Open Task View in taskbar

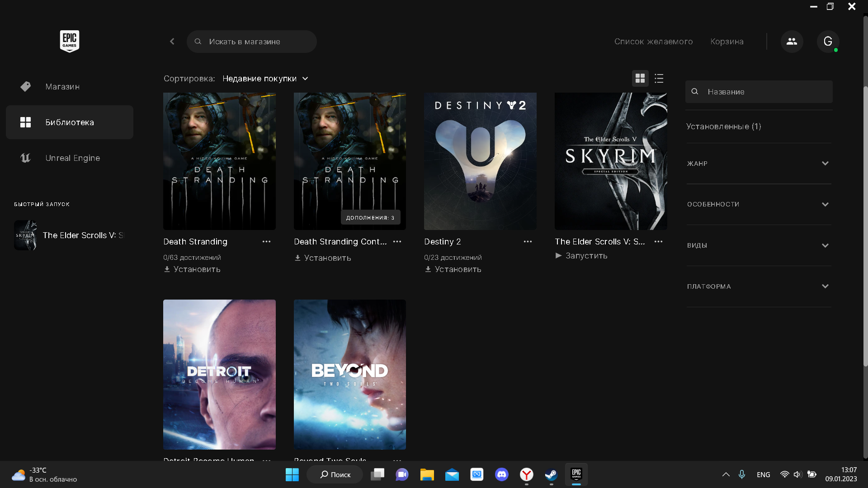(377, 474)
